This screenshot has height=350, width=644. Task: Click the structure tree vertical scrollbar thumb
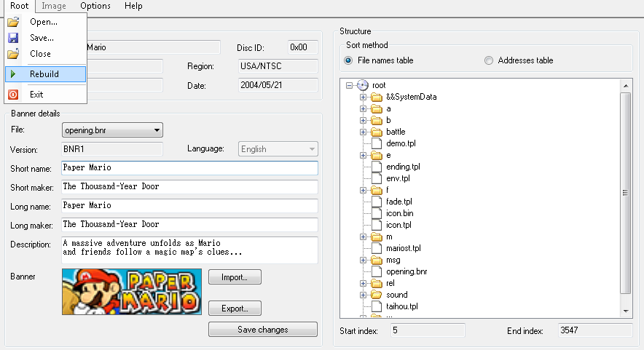click(626, 193)
